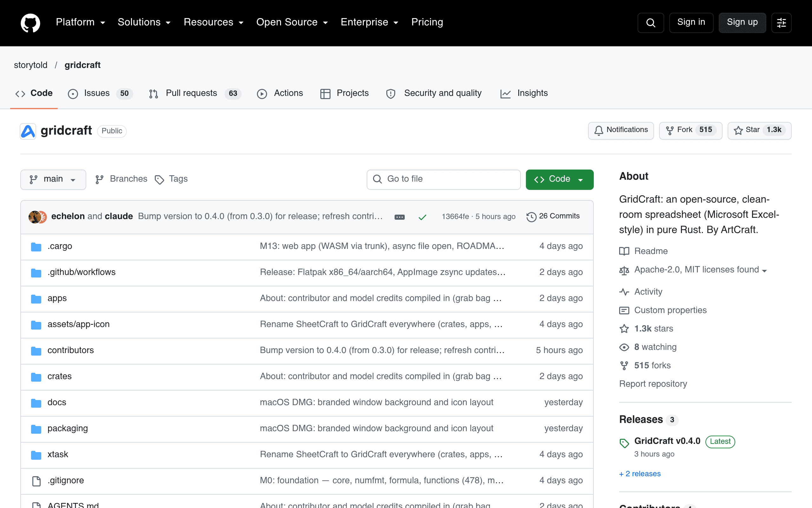This screenshot has height=508, width=812.
Task: Open the storytold owner link
Action: pos(30,65)
